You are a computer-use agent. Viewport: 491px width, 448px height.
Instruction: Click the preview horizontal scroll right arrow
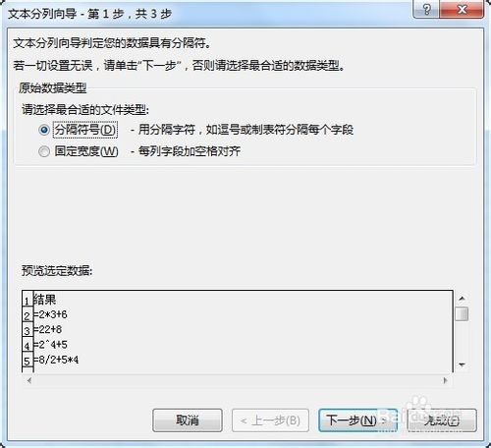click(x=445, y=380)
